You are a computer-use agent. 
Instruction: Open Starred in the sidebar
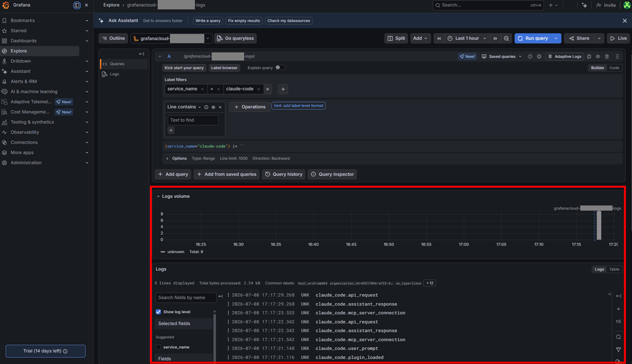point(18,31)
